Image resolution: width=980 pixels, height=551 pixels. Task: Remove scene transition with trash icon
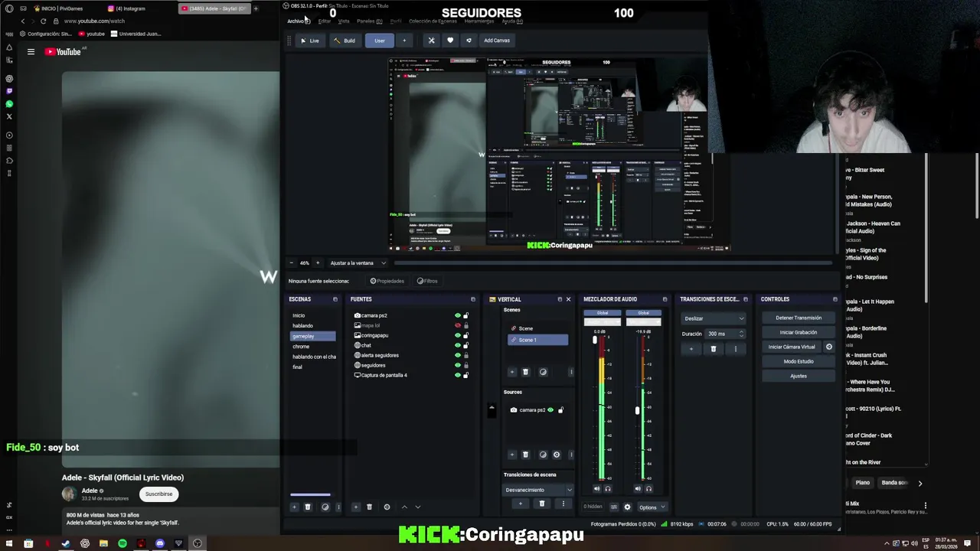[x=714, y=349]
